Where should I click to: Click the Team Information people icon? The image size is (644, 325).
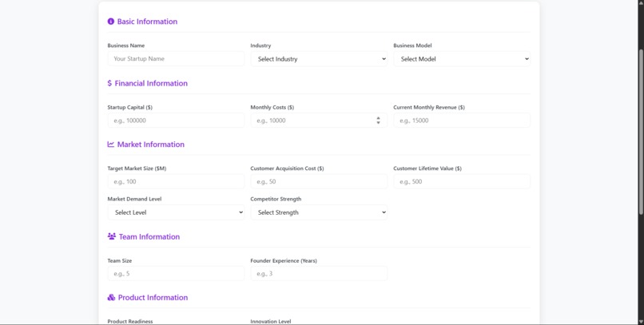point(112,236)
